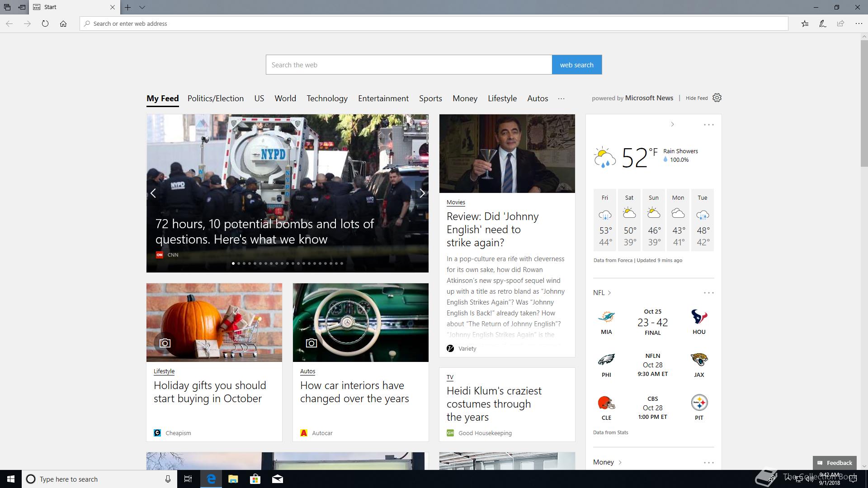Click the Movies category label
Viewport: 868px width, 488px height.
pyautogui.click(x=456, y=202)
